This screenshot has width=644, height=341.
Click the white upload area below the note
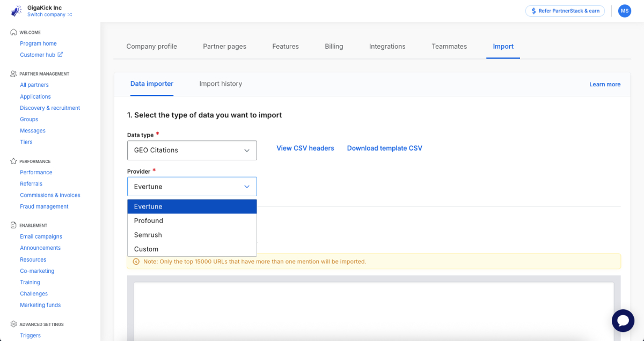tap(374, 311)
